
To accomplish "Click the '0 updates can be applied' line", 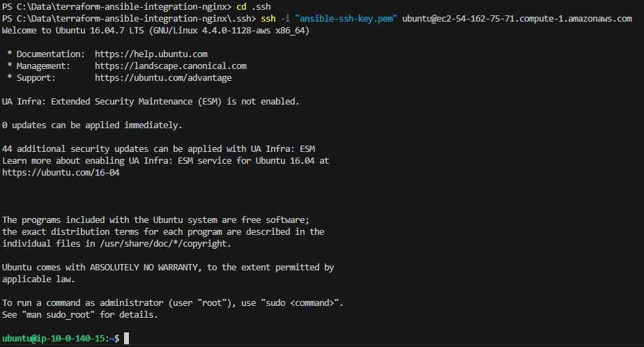I will coord(92,125).
